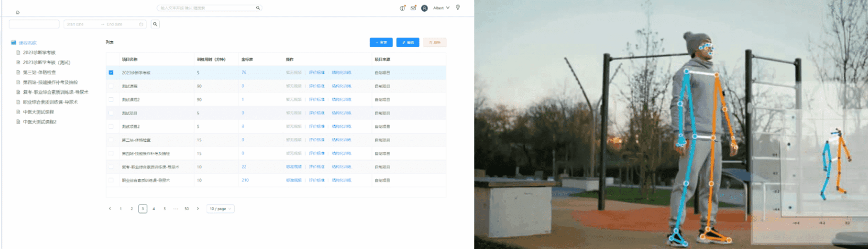
Task: Select 中医大测试课程 in course tree
Action: [x=38, y=112]
